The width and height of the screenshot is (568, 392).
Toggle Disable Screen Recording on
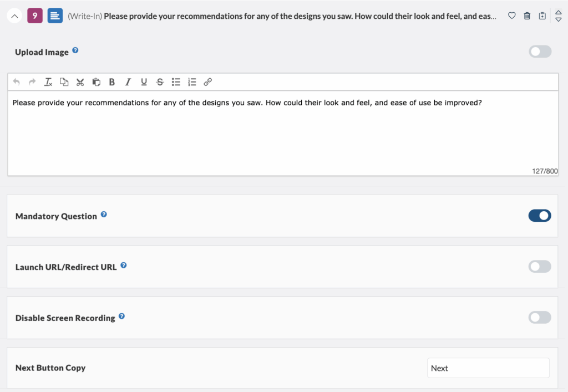click(539, 317)
